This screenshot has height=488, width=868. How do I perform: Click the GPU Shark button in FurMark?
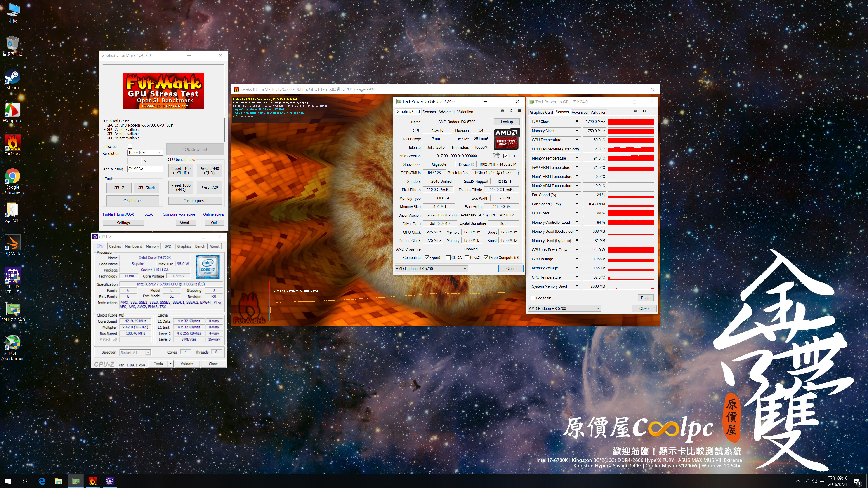(146, 188)
